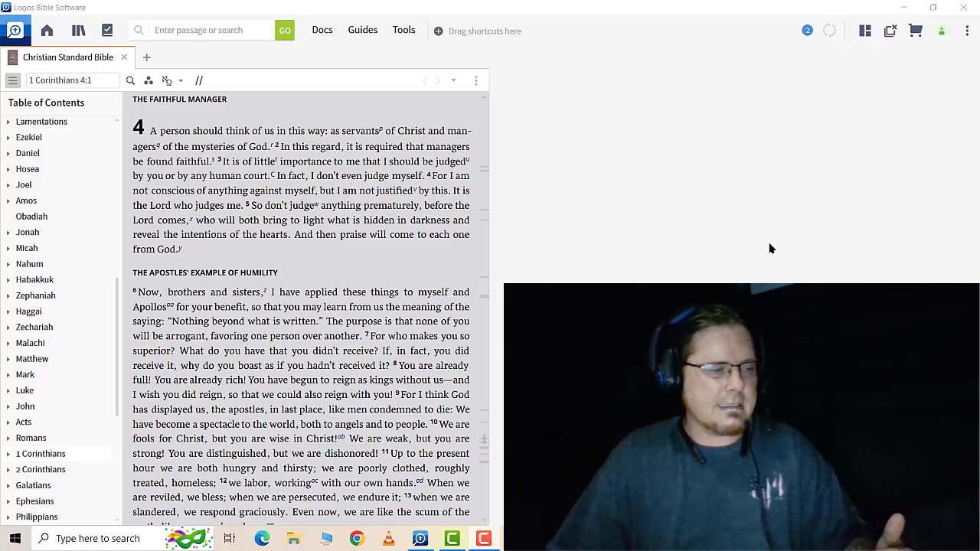Open Task View on the taskbar

click(229, 538)
